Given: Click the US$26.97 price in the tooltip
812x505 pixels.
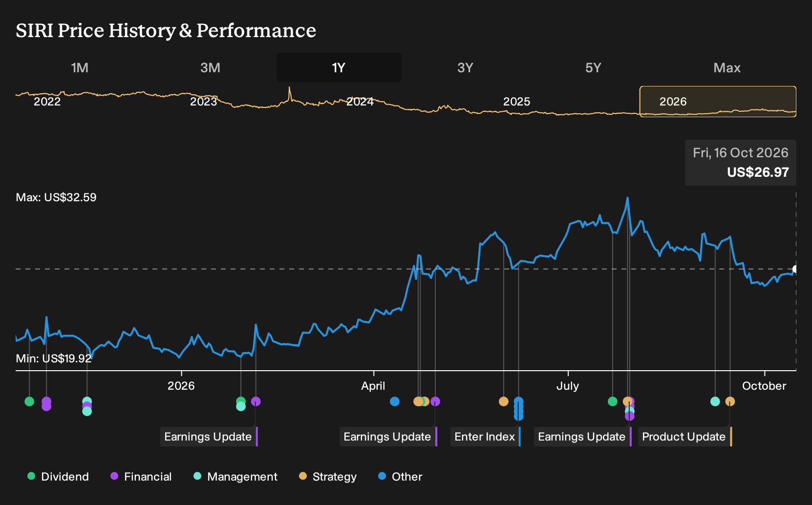Looking at the screenshot, I should tap(758, 172).
